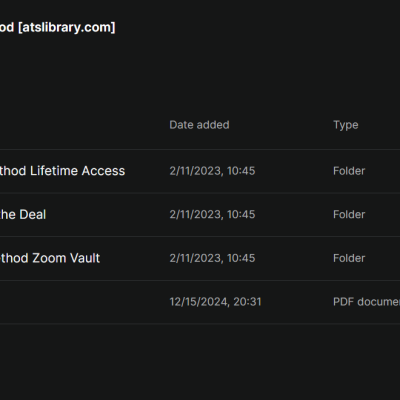Image resolution: width=400 pixels, height=400 pixels.
Task: Sort files by the Date added column
Action: [x=199, y=125]
